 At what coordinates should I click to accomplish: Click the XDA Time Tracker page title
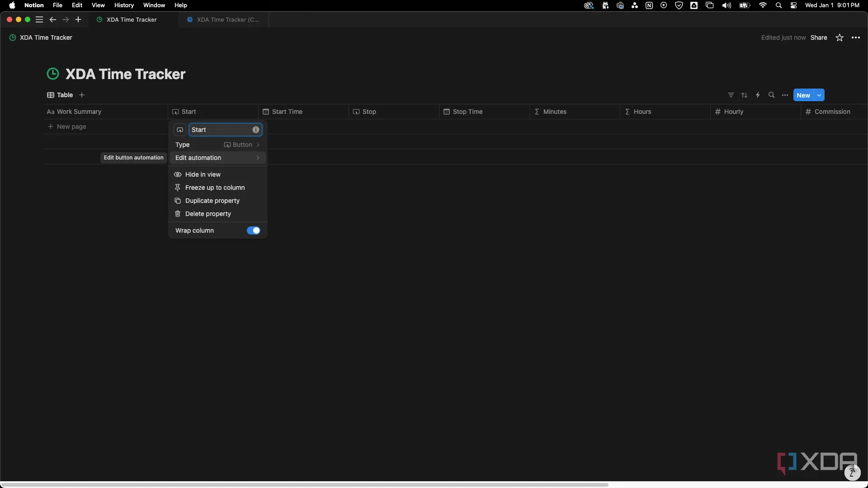click(125, 74)
